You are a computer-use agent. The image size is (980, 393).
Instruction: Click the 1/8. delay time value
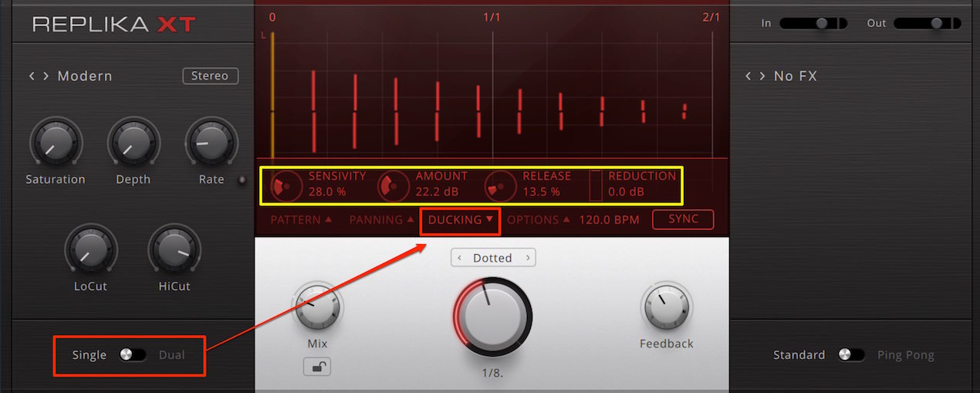point(493,372)
